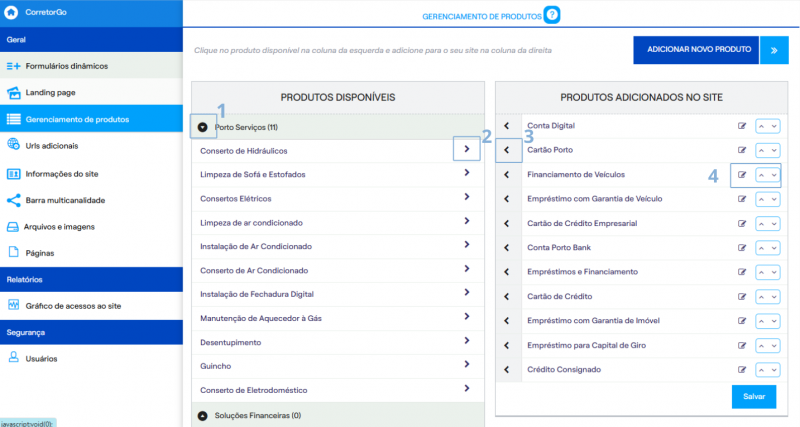
Task: Collapse the Porto Serviços (11) group
Action: coord(203,127)
